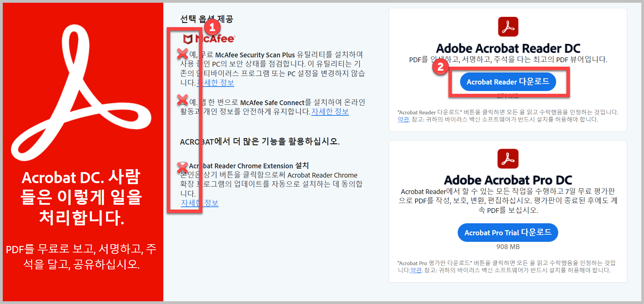Click the "Acrobat Reader Chrome Extension 설치" label

[x=249, y=166]
